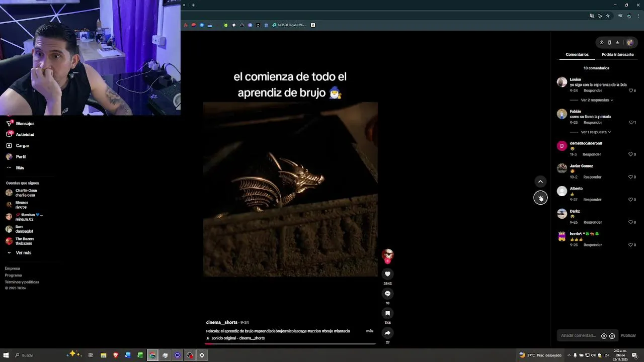
Task: Expand Ver más followed accounts list
Action: point(19,253)
